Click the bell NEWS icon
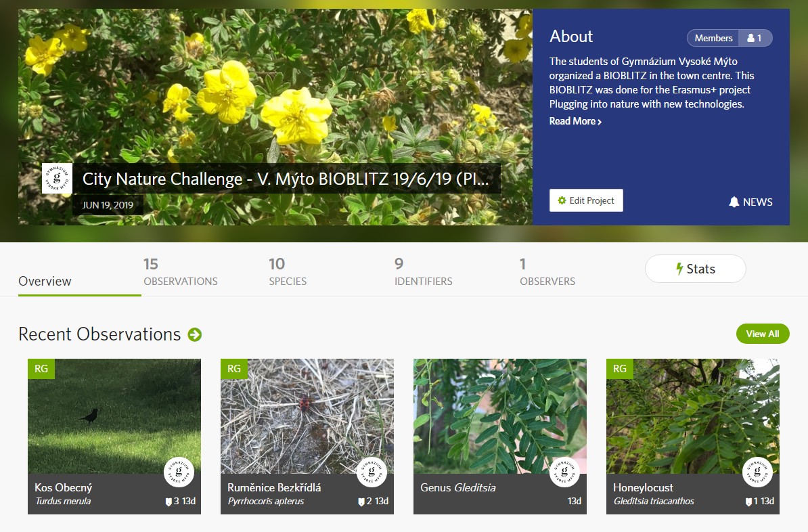The height and width of the screenshot is (532, 808). click(x=734, y=202)
